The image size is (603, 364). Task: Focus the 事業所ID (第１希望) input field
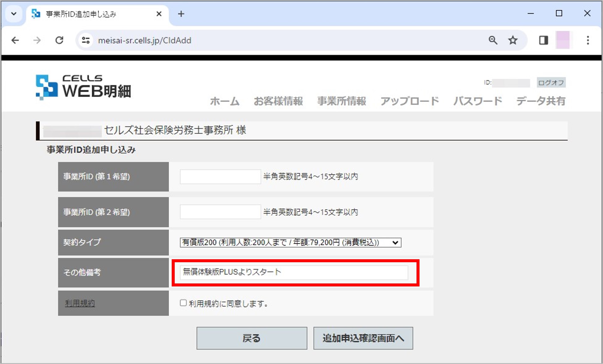point(220,177)
